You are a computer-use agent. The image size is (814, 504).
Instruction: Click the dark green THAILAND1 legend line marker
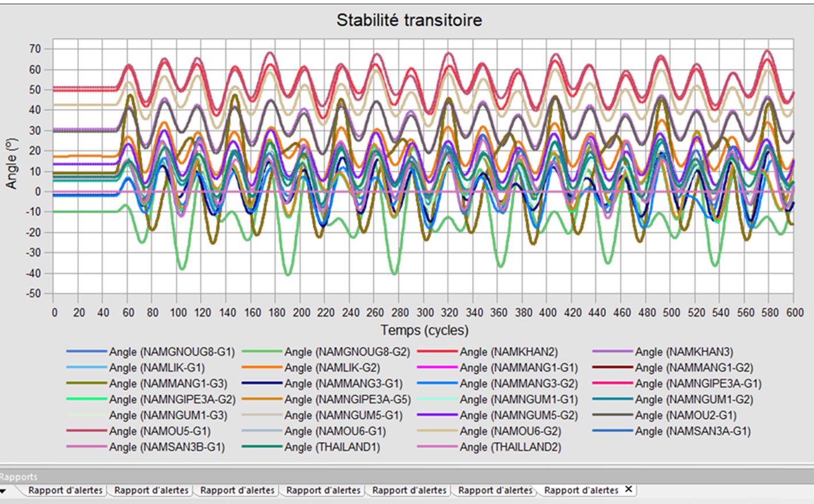(x=262, y=447)
